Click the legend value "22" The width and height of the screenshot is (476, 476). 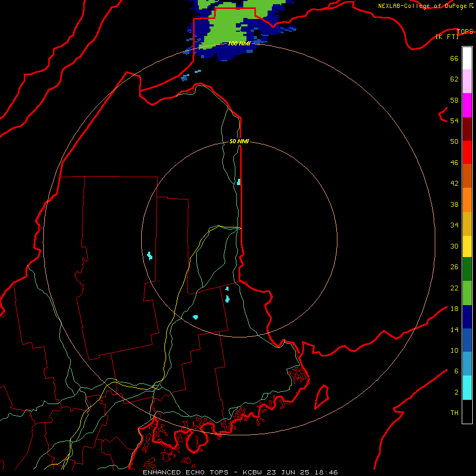pos(454,288)
